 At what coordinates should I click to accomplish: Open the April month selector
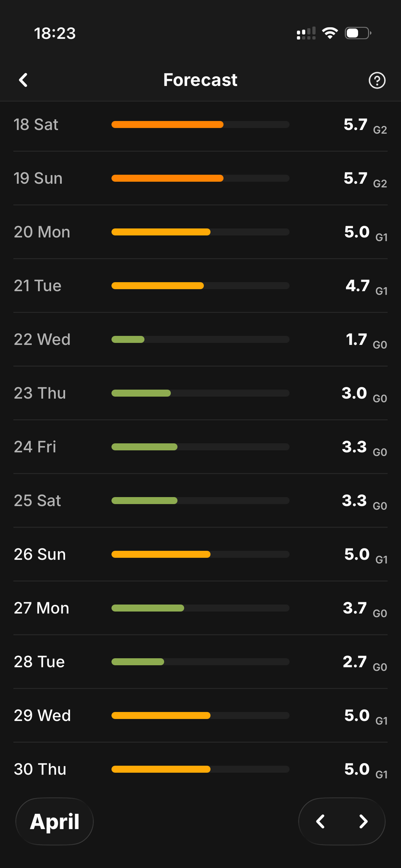(55, 821)
